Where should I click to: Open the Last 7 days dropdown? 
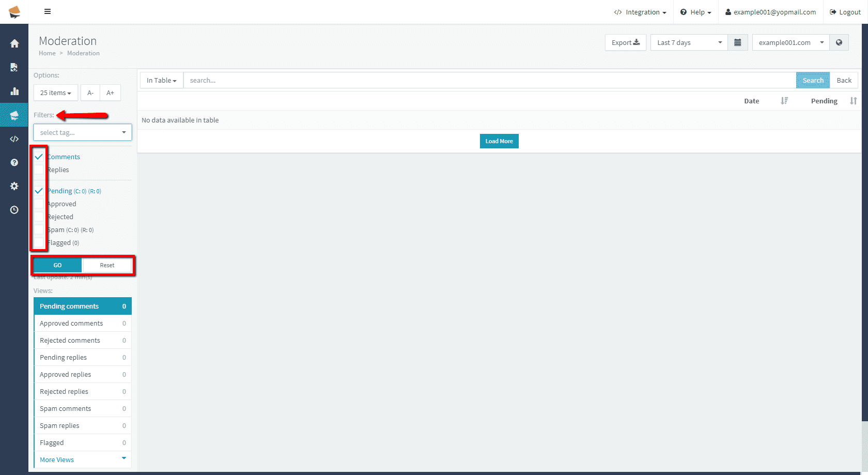pyautogui.click(x=689, y=42)
